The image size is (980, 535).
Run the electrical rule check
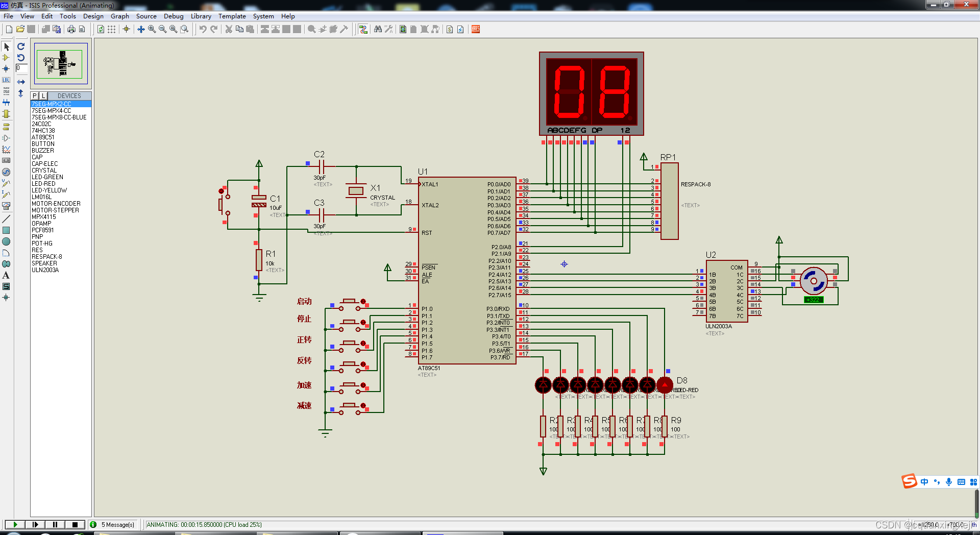pyautogui.click(x=460, y=29)
